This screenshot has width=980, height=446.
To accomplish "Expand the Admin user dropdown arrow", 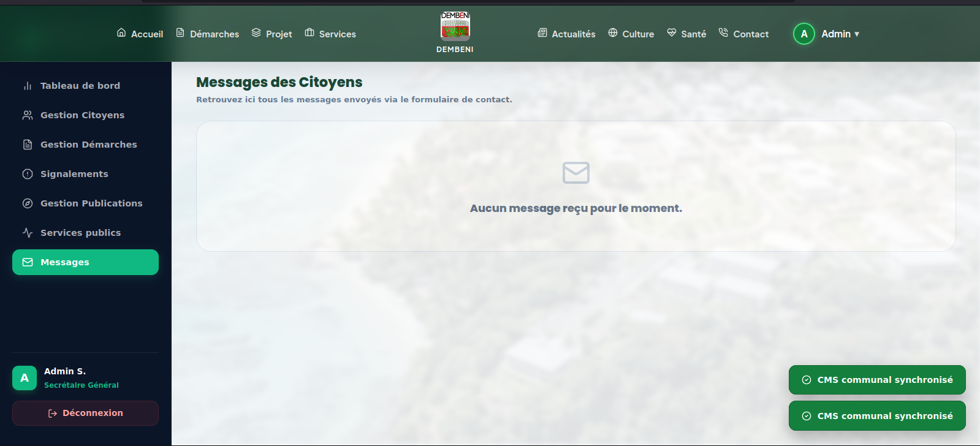I will pyautogui.click(x=857, y=34).
